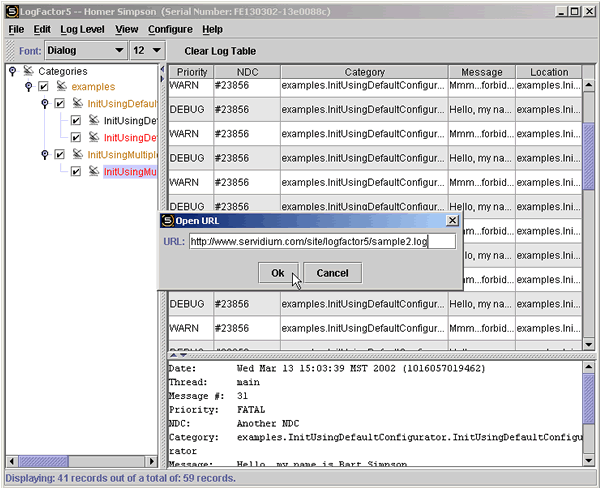This screenshot has width=600, height=488.
Task: Click the Categories root node icon
Action: [x=28, y=71]
